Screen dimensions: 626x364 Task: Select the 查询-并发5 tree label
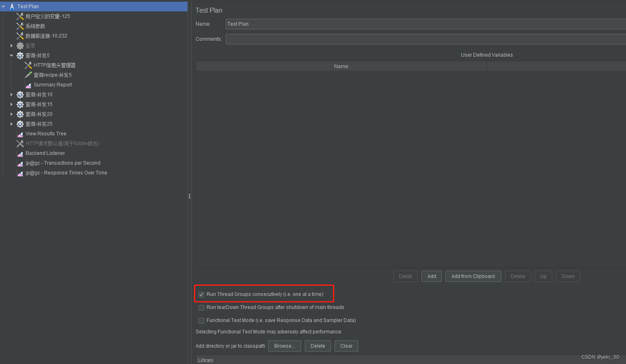tap(37, 55)
